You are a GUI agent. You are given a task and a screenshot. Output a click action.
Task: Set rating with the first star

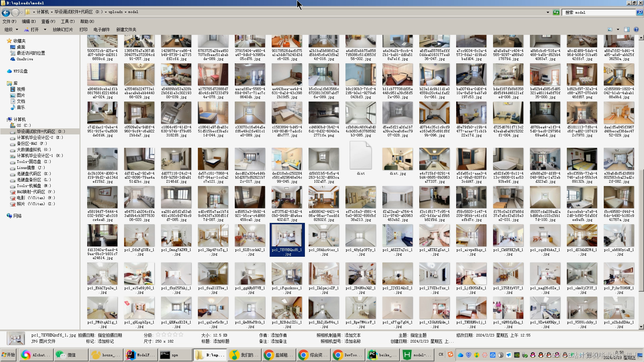[158, 335]
